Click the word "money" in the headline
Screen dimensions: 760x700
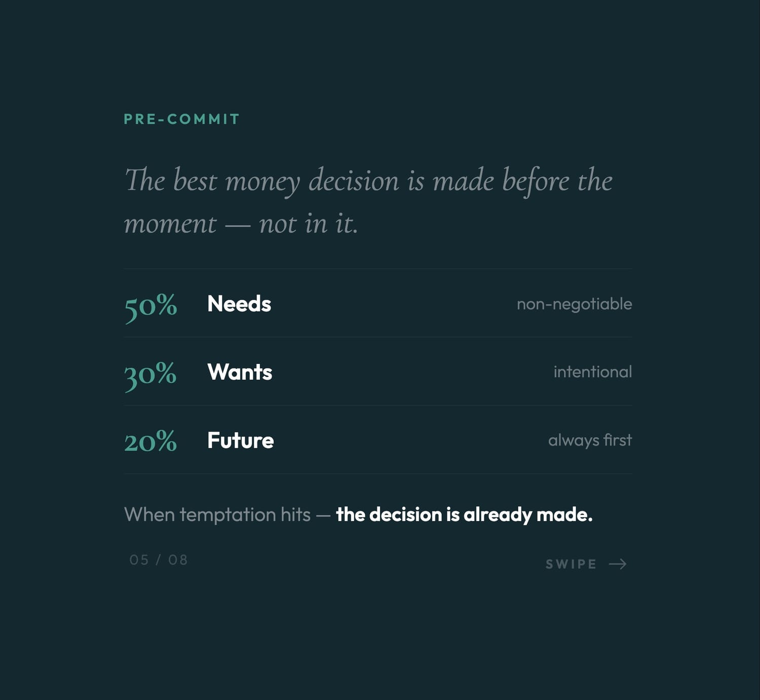click(x=262, y=181)
